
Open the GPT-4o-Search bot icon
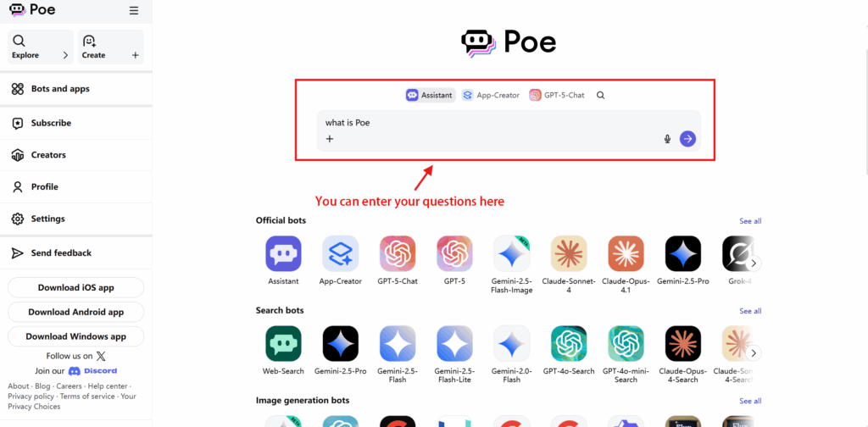(569, 343)
